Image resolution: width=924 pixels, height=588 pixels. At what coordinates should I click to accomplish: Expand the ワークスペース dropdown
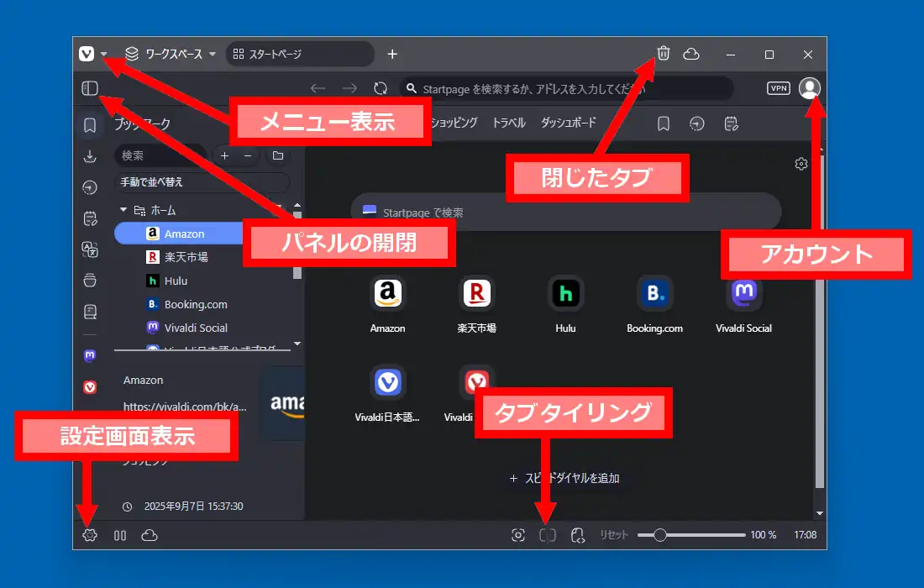pyautogui.click(x=171, y=55)
